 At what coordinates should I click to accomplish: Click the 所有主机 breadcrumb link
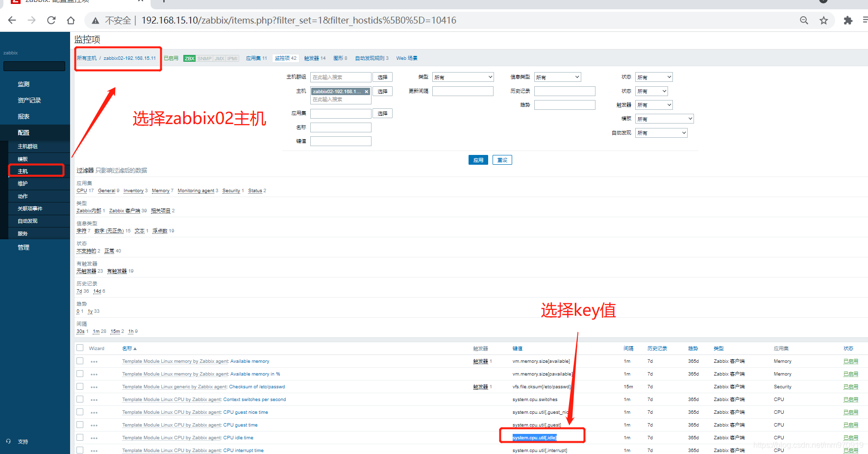[87, 58]
